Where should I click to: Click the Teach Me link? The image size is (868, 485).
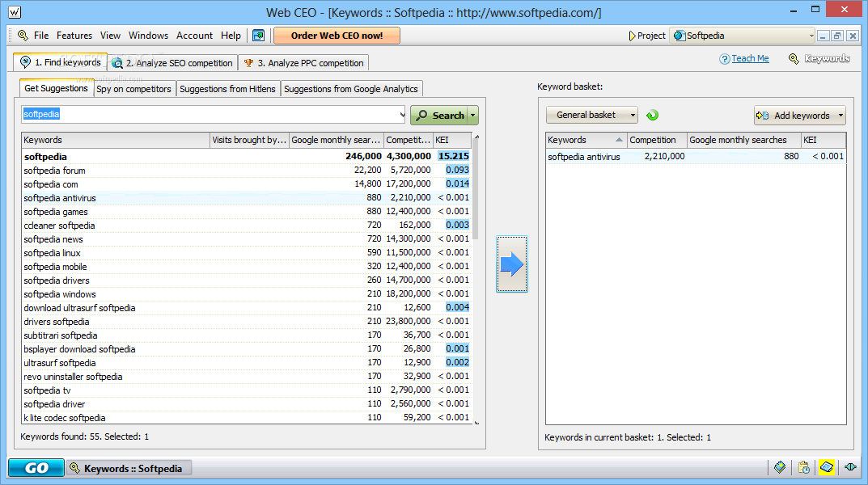click(750, 59)
